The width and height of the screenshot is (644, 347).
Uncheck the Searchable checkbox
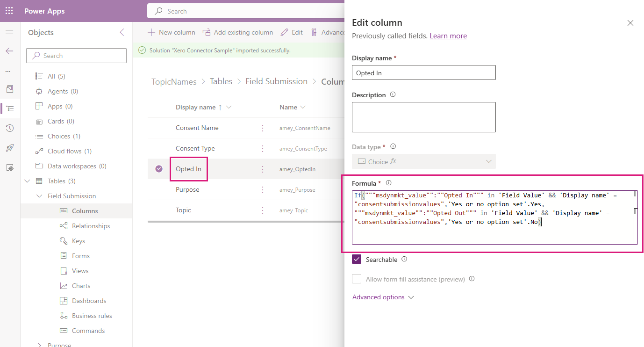(357, 259)
